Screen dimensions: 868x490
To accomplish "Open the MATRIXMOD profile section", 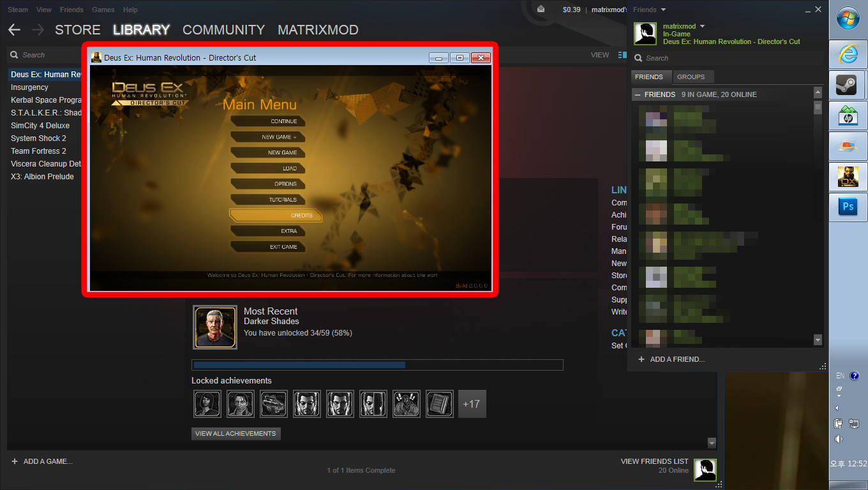I will [x=318, y=30].
